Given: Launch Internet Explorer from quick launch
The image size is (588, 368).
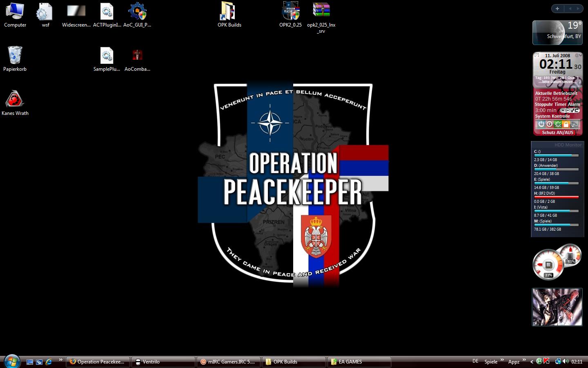Looking at the screenshot, I should 49,362.
